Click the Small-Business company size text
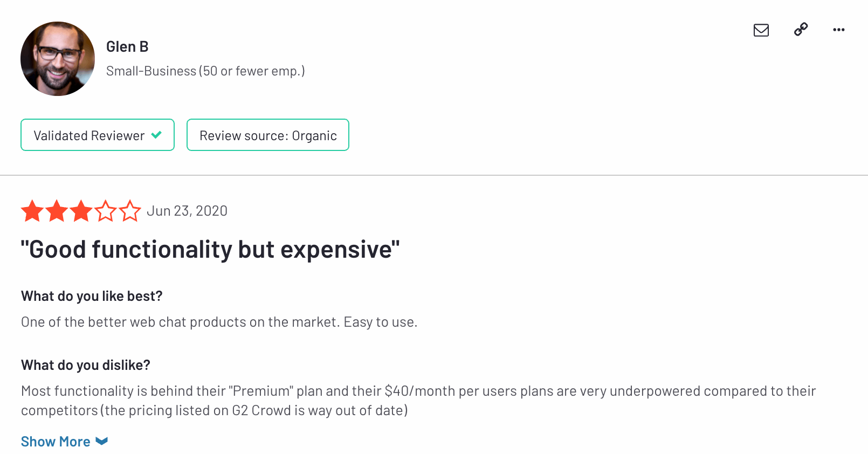Image resolution: width=868 pixels, height=454 pixels. 205,71
